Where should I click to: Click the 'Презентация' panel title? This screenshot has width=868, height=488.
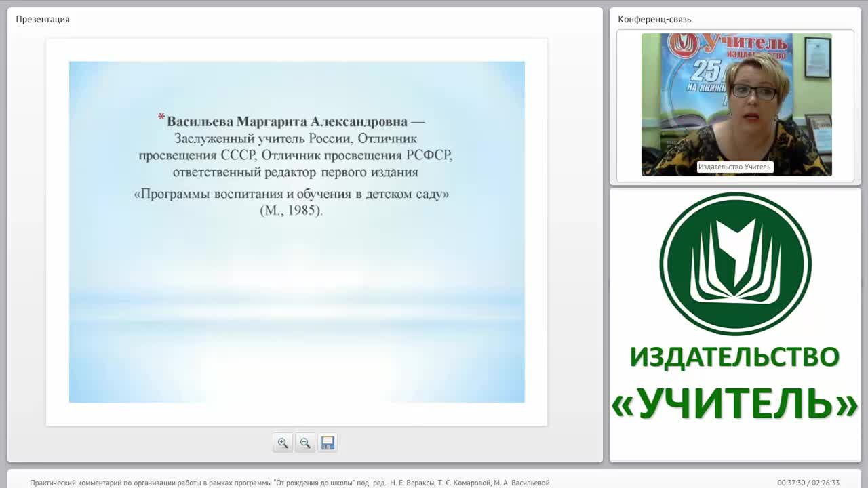[43, 19]
